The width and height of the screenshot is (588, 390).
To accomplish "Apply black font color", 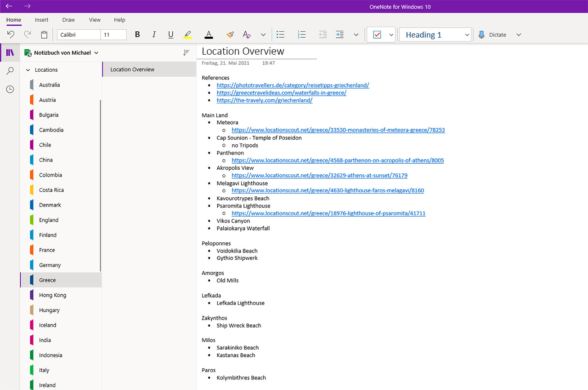I will tap(209, 34).
